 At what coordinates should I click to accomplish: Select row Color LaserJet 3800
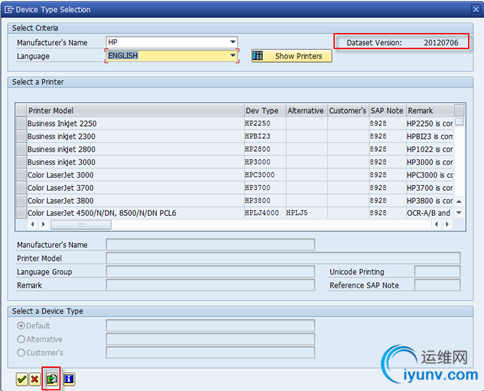point(235,201)
